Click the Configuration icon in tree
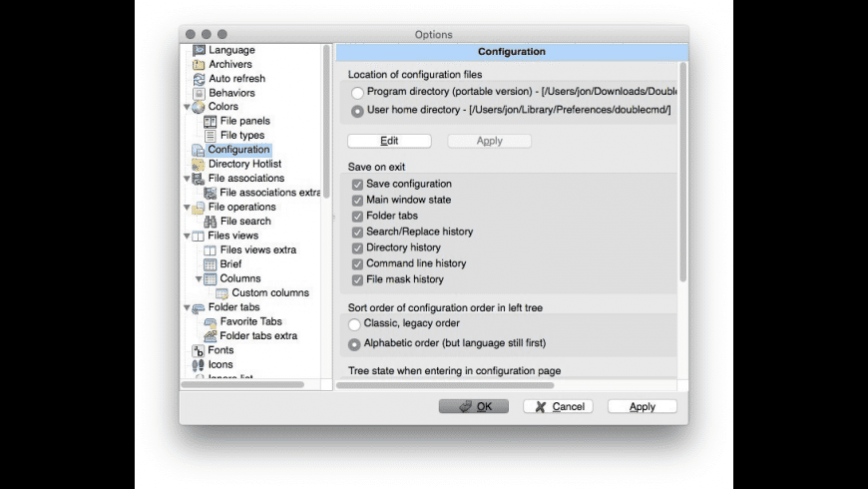Image resolution: width=868 pixels, height=489 pixels. click(x=199, y=150)
